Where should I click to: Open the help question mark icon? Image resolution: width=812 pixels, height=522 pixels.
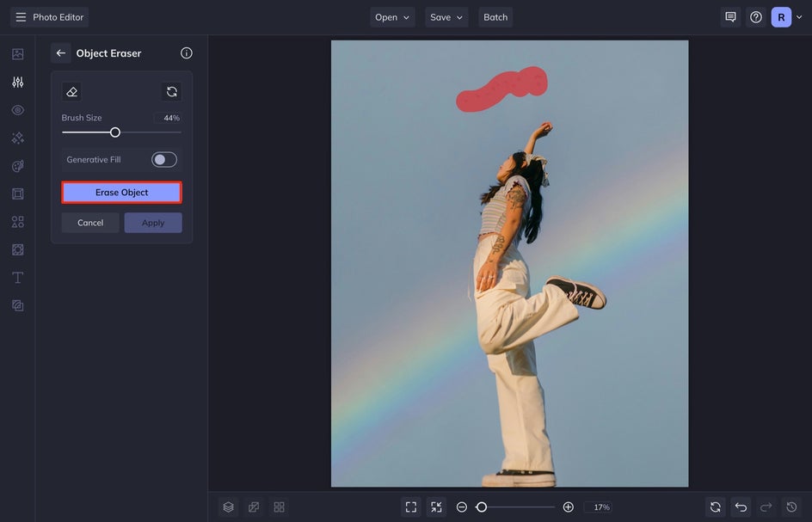coord(756,17)
